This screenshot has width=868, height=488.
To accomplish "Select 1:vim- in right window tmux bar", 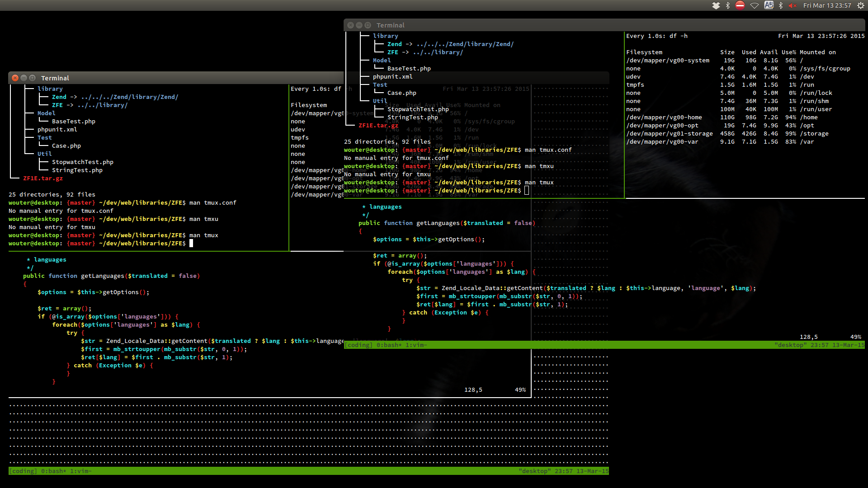I will point(416,345).
